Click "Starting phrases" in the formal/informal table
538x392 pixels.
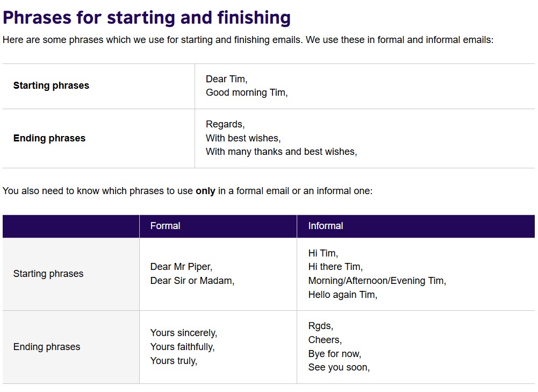pos(48,274)
